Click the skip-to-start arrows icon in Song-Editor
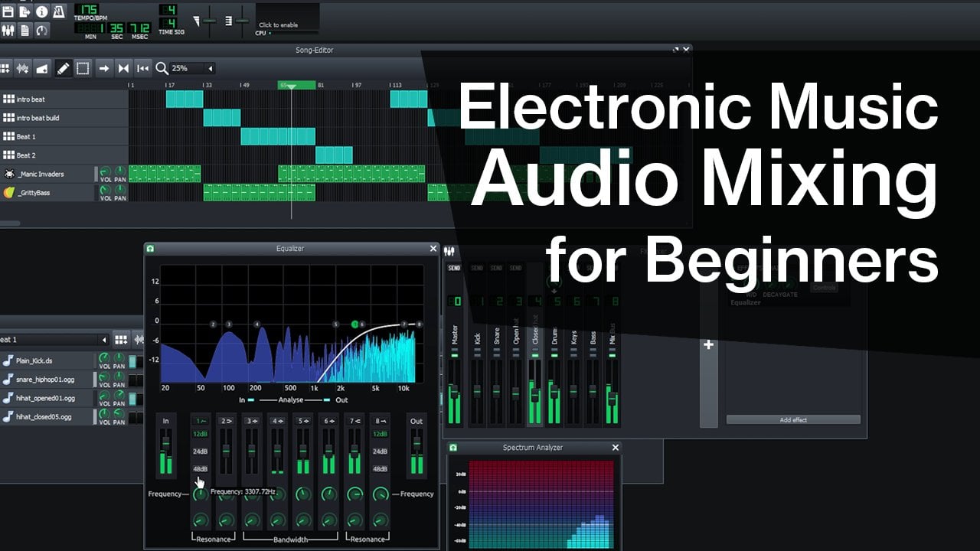 point(142,69)
